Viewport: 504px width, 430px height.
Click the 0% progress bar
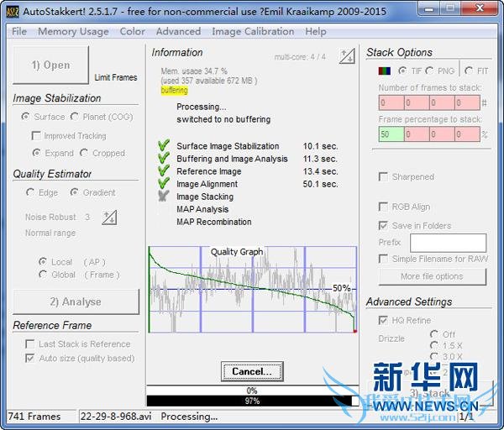[x=253, y=391]
